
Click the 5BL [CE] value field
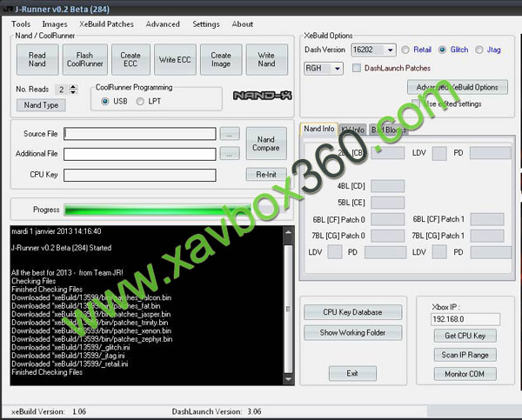click(388, 203)
